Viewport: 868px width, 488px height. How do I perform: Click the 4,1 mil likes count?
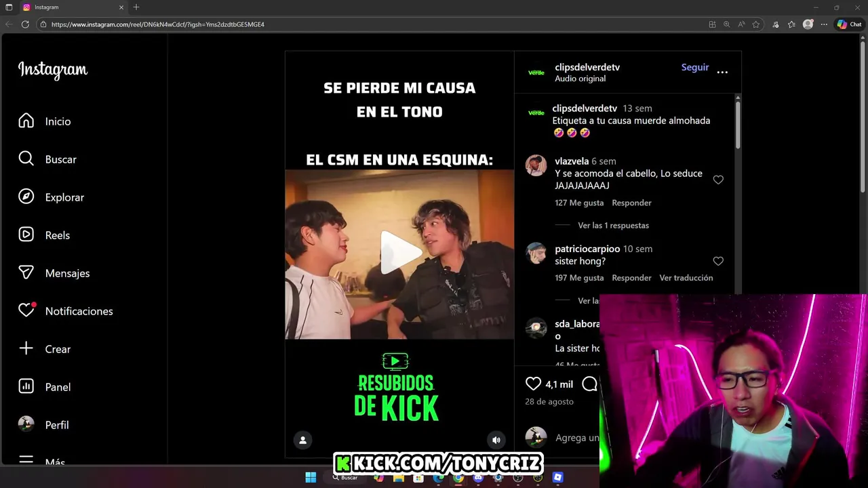click(x=559, y=384)
